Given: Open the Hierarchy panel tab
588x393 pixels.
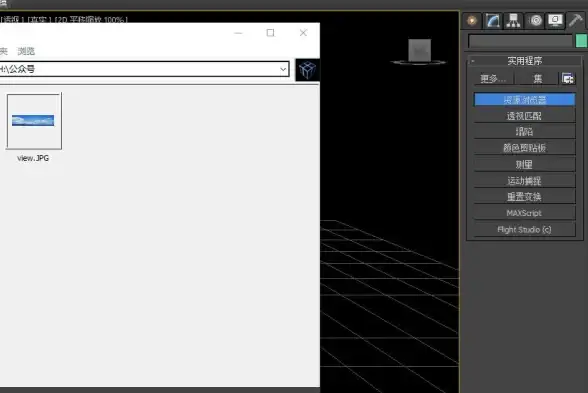Looking at the screenshot, I should pyautogui.click(x=513, y=20).
